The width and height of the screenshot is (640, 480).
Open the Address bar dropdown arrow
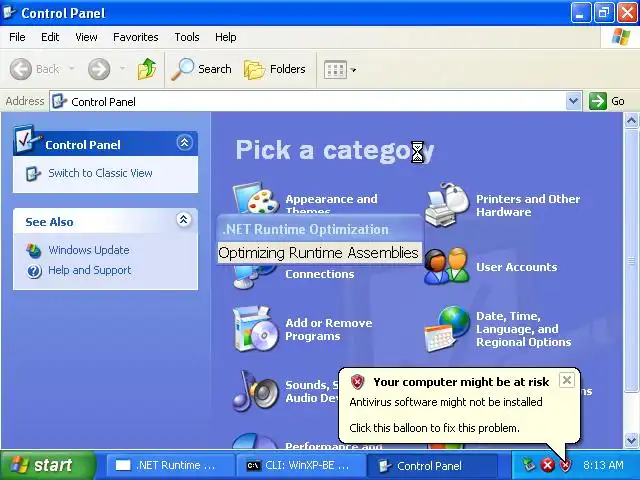(573, 101)
